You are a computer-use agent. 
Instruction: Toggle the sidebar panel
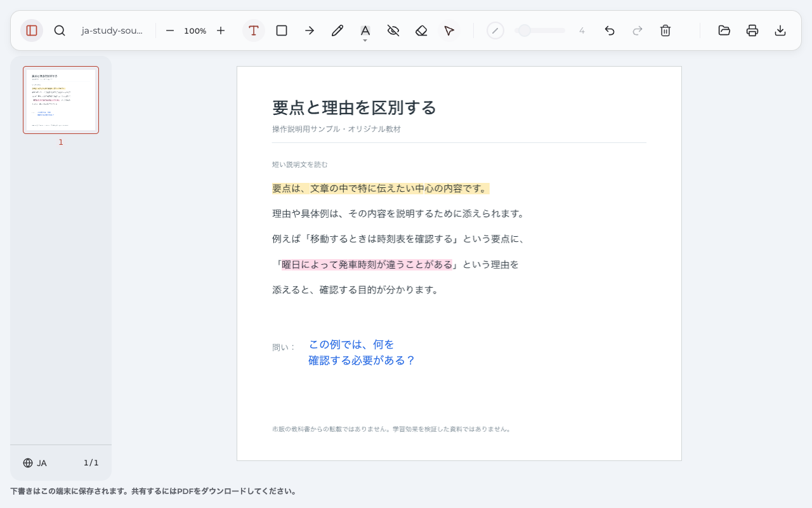(32, 30)
